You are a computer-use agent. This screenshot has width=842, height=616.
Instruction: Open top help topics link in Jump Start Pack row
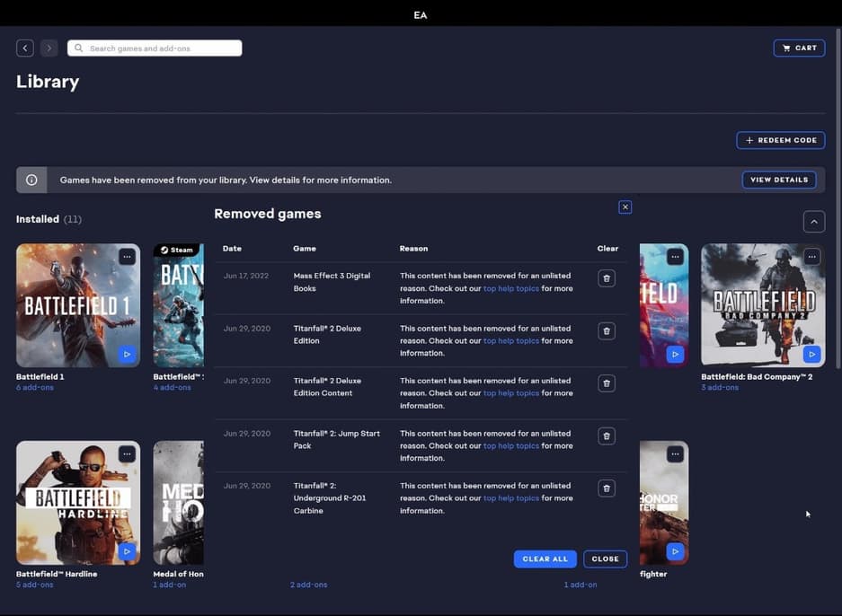510,446
